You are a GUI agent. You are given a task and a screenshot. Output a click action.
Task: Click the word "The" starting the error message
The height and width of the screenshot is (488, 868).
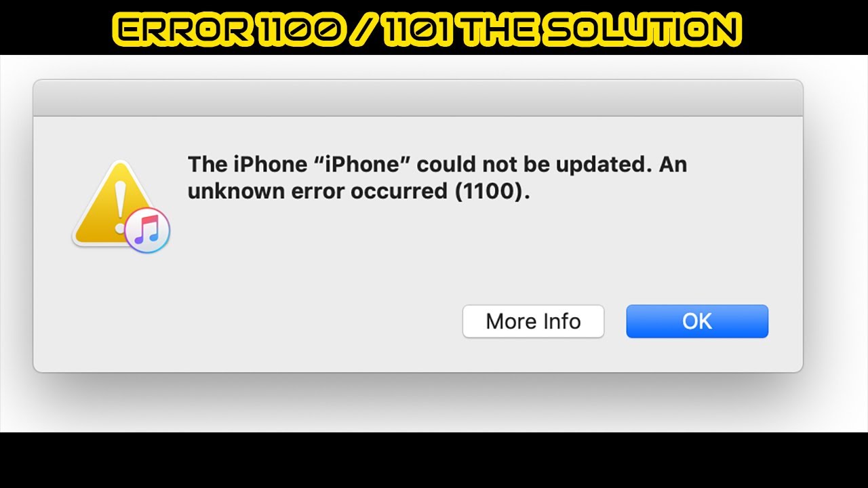pos(206,165)
